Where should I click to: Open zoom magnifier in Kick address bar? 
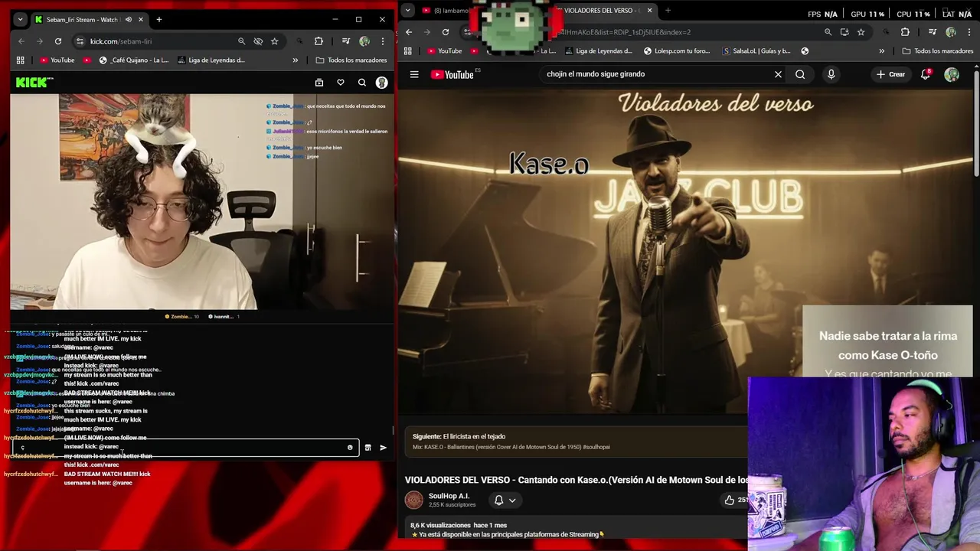coord(242,41)
